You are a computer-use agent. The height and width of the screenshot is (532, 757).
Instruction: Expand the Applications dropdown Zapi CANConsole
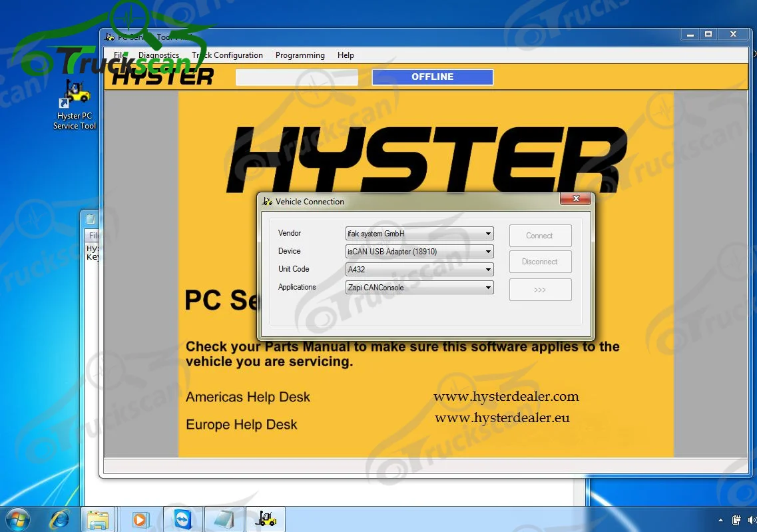tap(488, 288)
